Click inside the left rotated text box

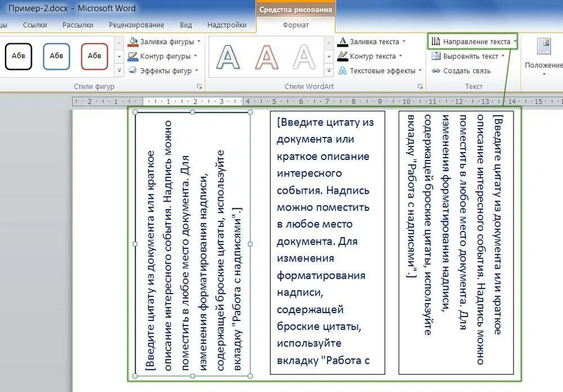coord(193,244)
